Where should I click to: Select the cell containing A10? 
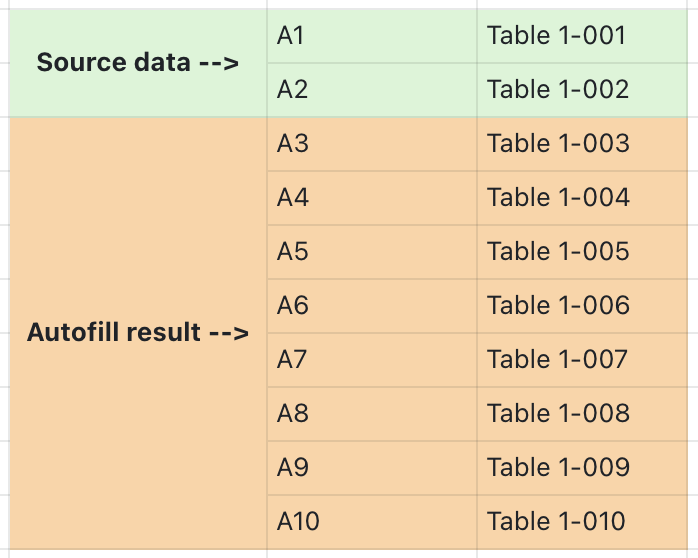[372, 522]
